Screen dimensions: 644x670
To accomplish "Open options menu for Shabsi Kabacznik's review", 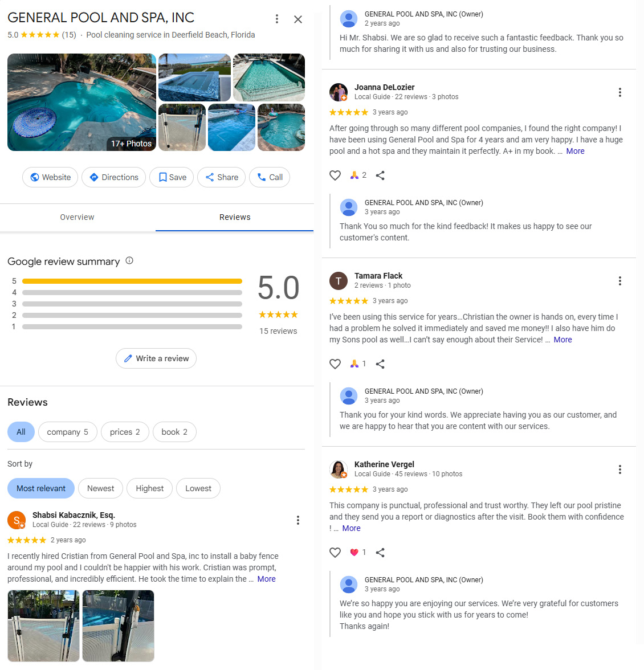I will click(x=297, y=520).
